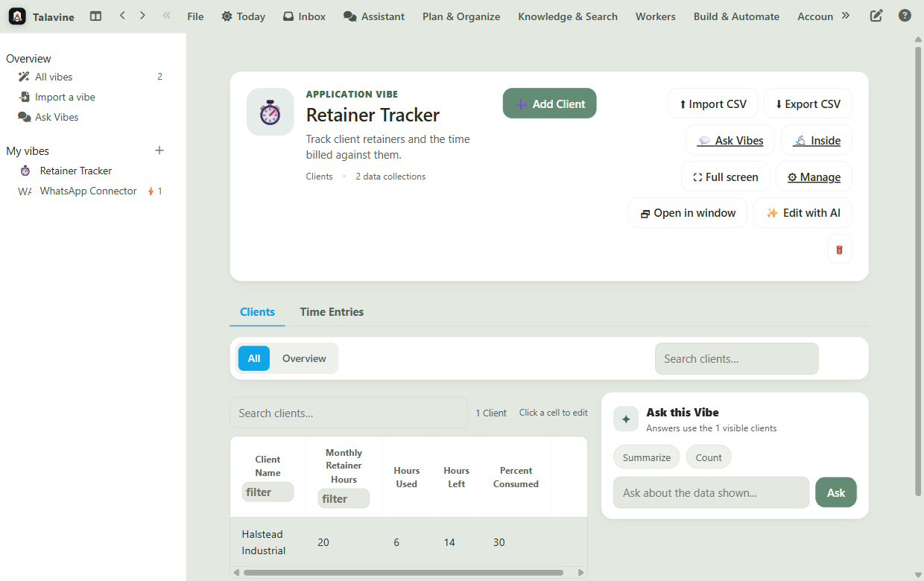This screenshot has width=924, height=581.
Task: Open Plan & Organize menu
Action: pyautogui.click(x=461, y=16)
